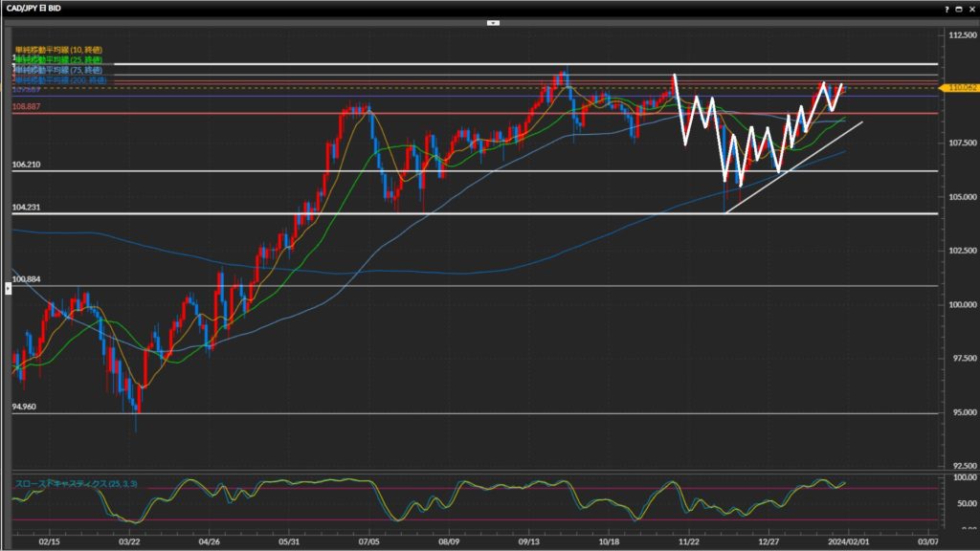
Task: Maximize the chart window
Action: [959, 8]
